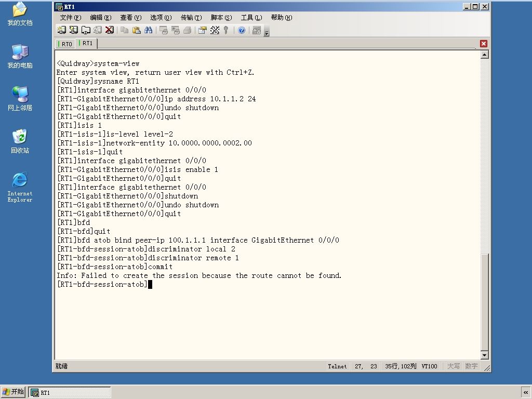Click the terminal scrollbar up arrow
Screen dimensions: 532x399
pyautogui.click(x=485, y=55)
